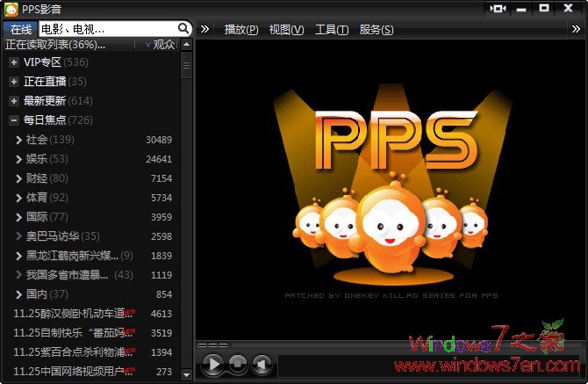Select the 娱乐 subcategory
Screen dimensions: 588x384
37,159
